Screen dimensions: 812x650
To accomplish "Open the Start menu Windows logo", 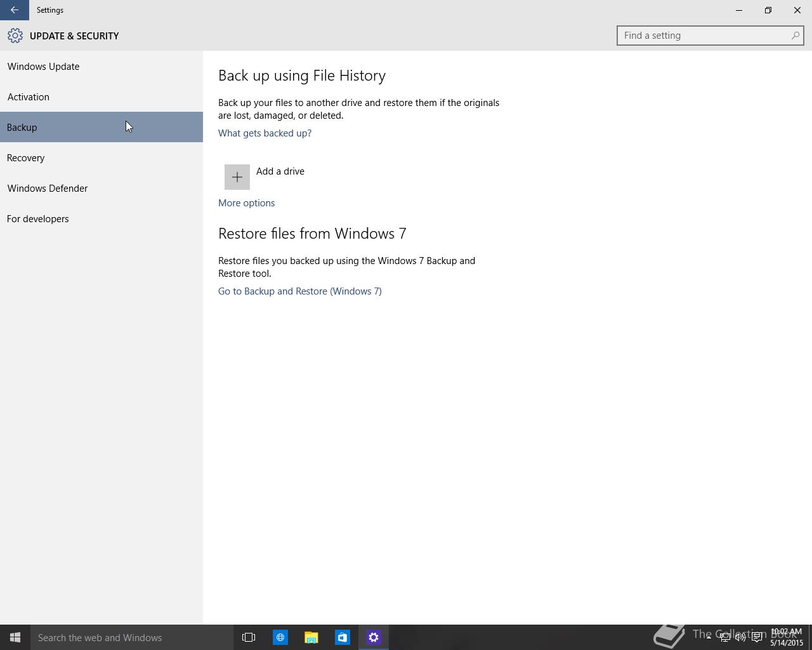I will click(15, 637).
